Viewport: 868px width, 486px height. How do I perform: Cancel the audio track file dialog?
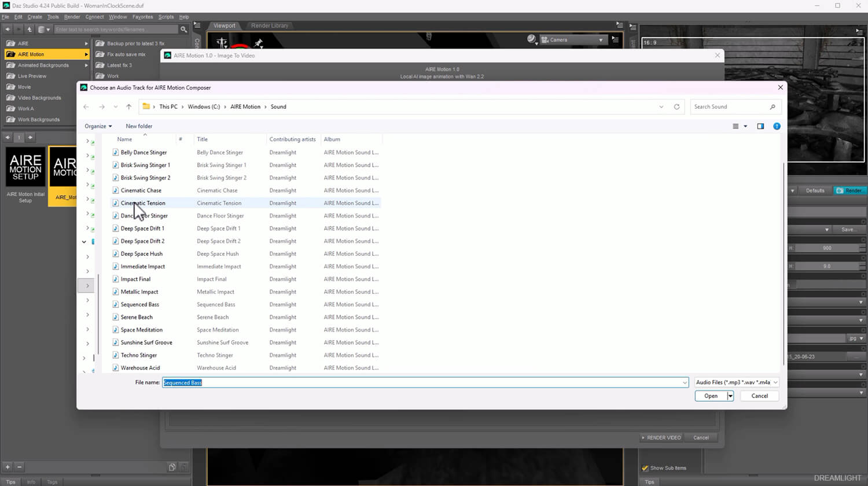[760, 396]
